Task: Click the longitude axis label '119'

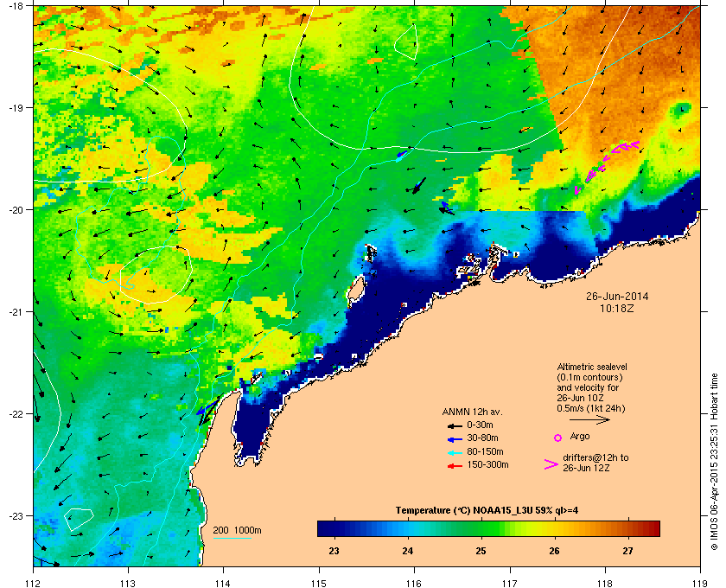Action: pyautogui.click(x=700, y=583)
